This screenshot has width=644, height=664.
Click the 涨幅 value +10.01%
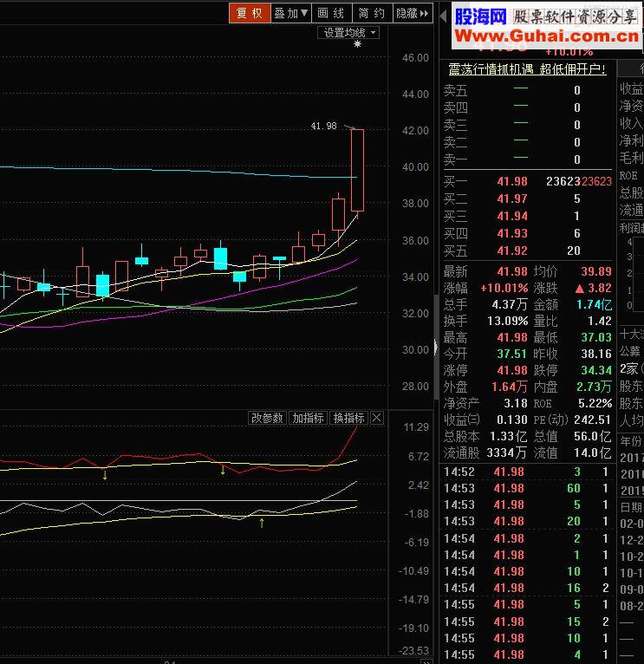pyautogui.click(x=504, y=289)
